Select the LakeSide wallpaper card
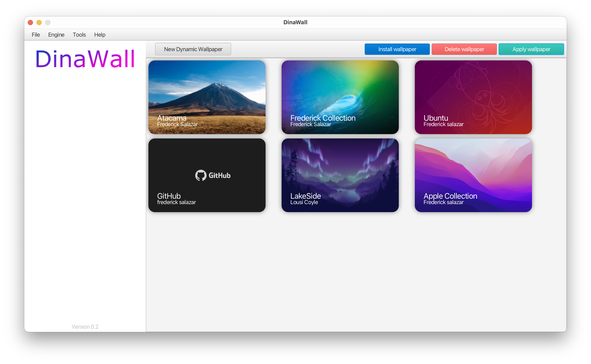The height and width of the screenshot is (364, 591). point(340,175)
